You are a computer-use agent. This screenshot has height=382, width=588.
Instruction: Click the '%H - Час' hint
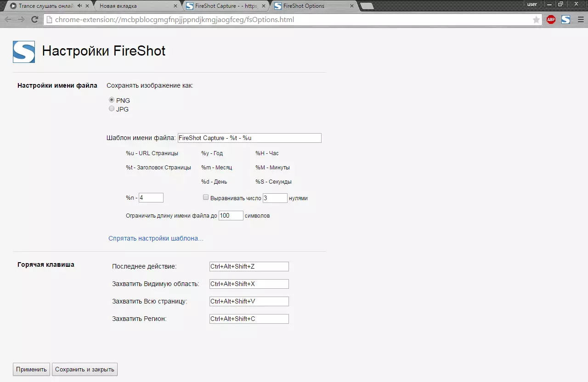pos(267,153)
